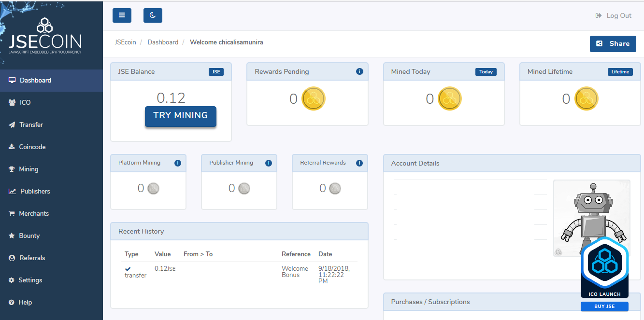Click the Recent History header
644x320 pixels.
(x=239, y=232)
